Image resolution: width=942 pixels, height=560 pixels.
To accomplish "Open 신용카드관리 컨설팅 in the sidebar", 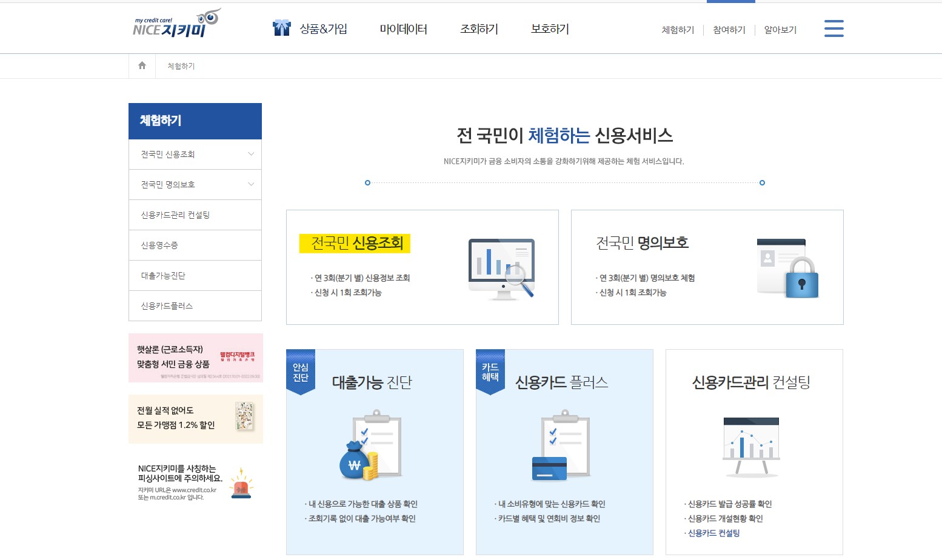I will click(x=195, y=215).
